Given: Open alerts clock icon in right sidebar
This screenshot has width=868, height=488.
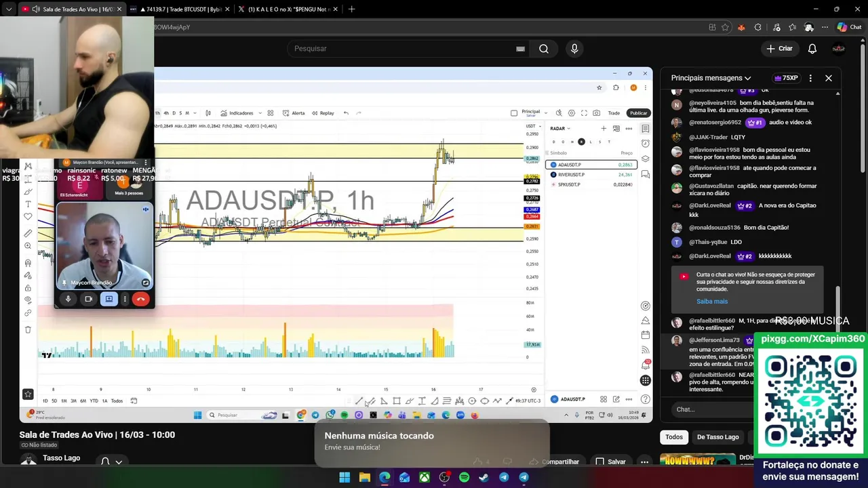Looking at the screenshot, I should tap(646, 144).
